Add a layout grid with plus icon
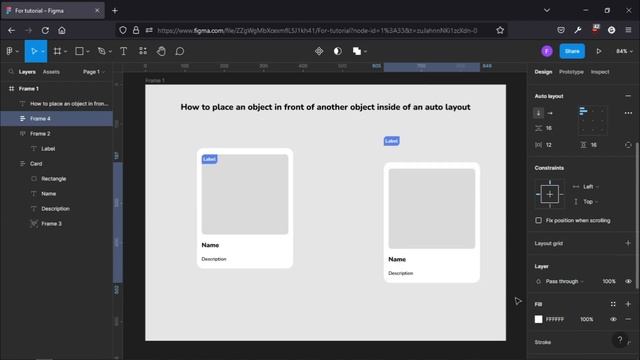 [628, 243]
